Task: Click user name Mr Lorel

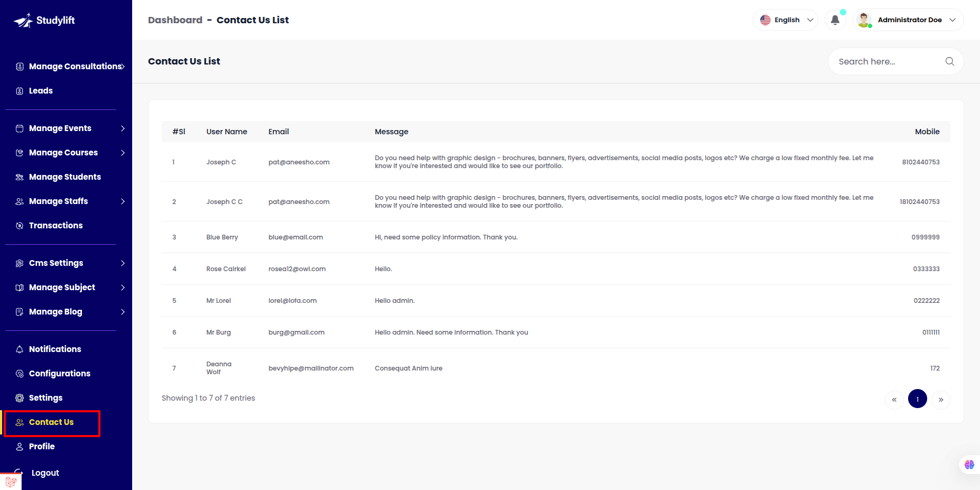Action: (x=218, y=301)
